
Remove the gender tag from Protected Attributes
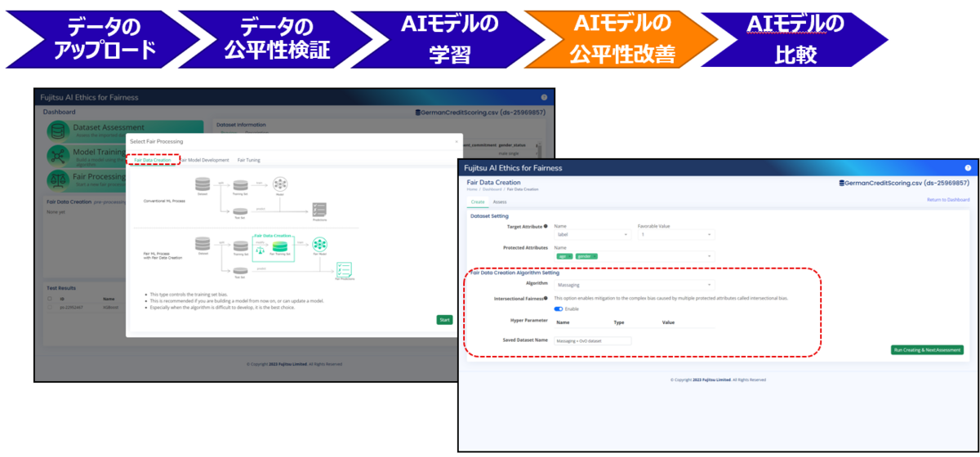[x=595, y=256]
